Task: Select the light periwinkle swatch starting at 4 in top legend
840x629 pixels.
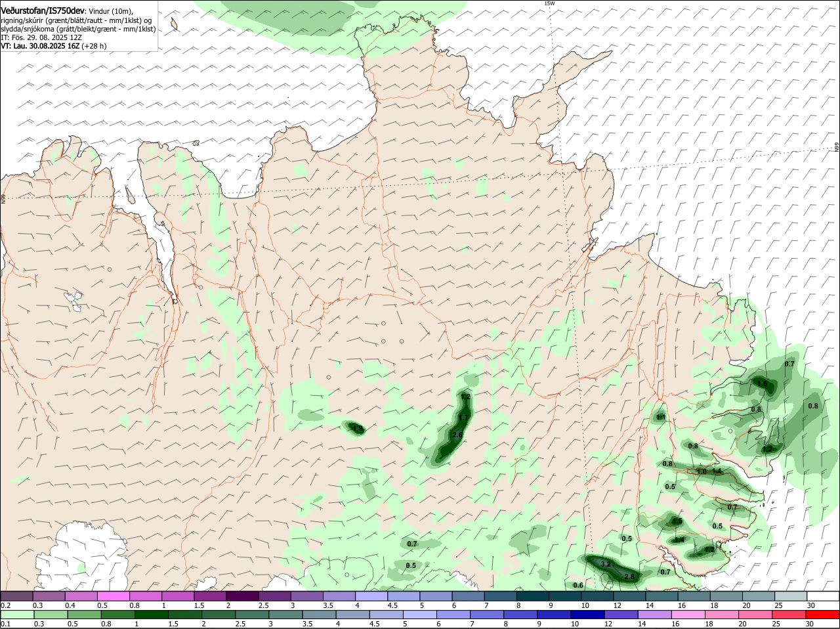Action: (x=371, y=596)
